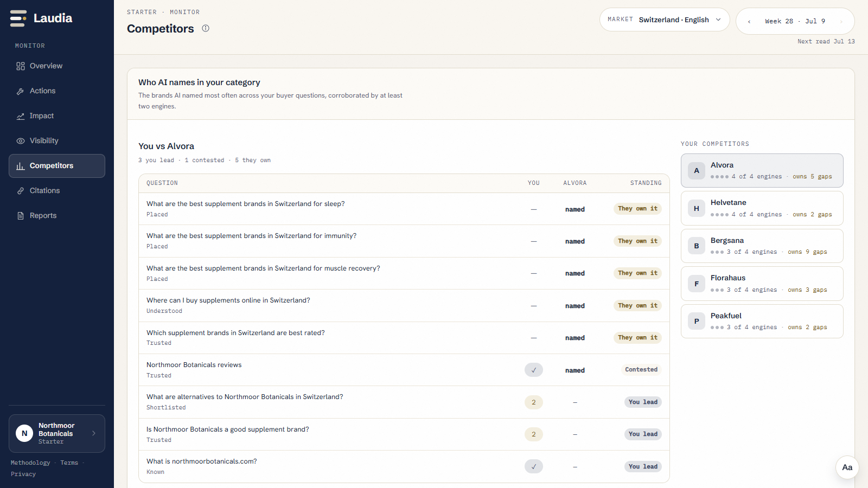Open the Actions page

57,91
